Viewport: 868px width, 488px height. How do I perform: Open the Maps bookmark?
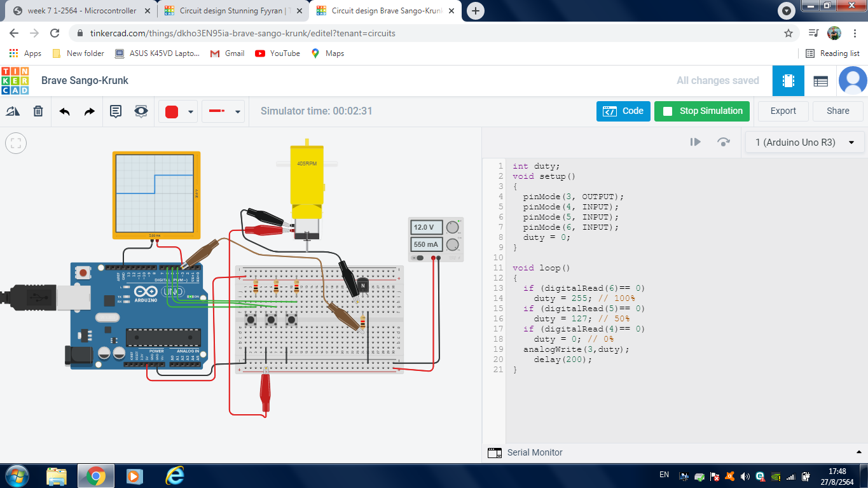point(327,53)
